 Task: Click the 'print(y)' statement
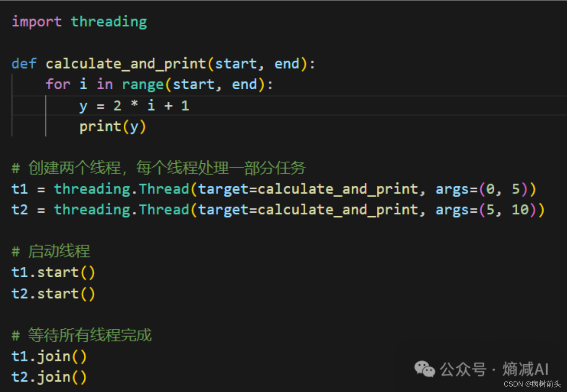pos(113,126)
